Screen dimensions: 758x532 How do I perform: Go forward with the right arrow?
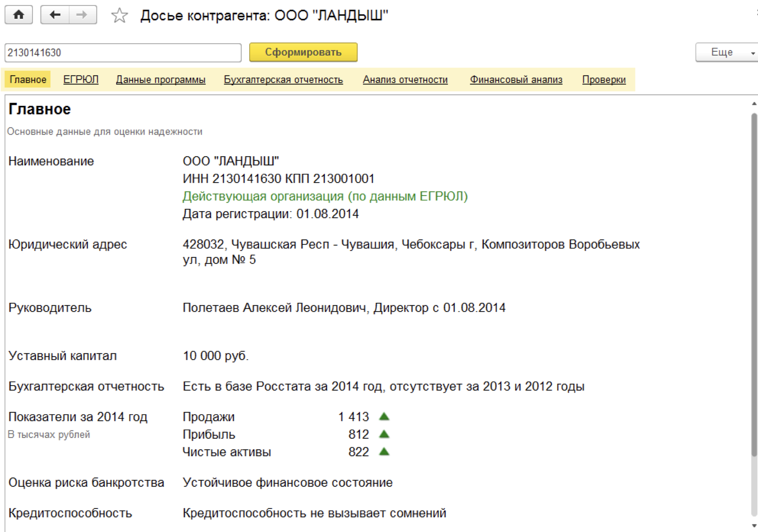pyautogui.click(x=82, y=15)
